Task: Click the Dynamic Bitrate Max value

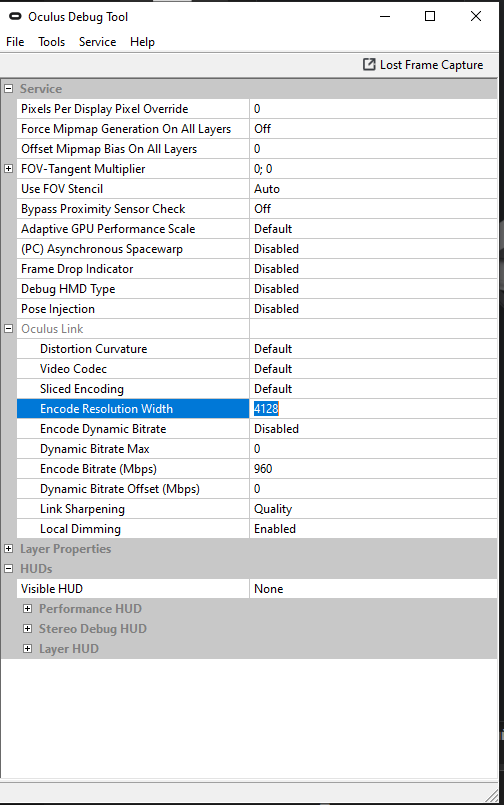Action: (373, 449)
